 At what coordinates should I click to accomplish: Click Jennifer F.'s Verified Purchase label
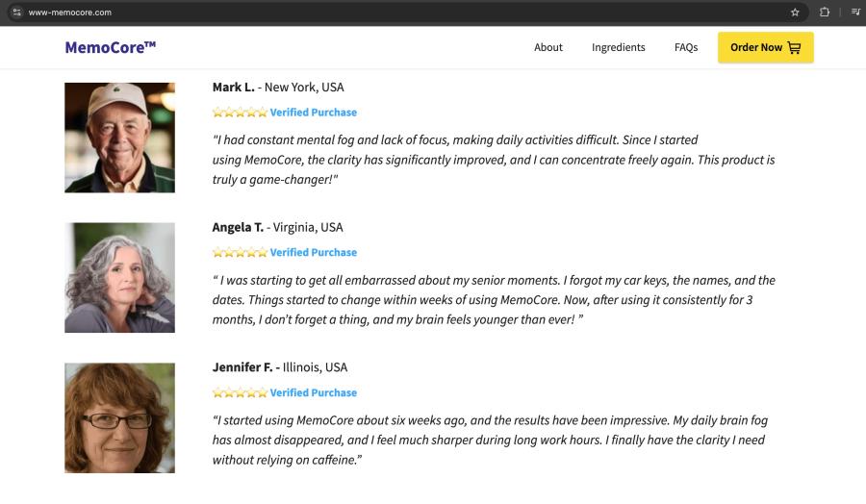click(314, 393)
